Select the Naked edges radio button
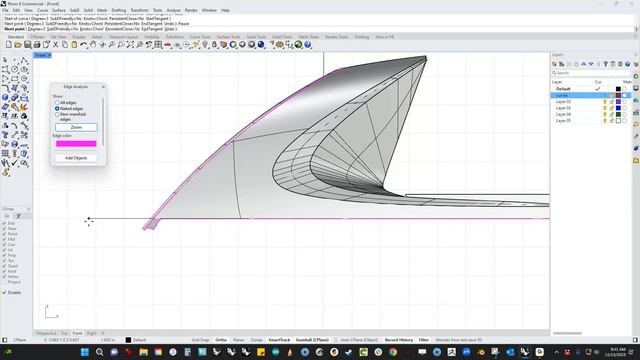 [x=57, y=109]
